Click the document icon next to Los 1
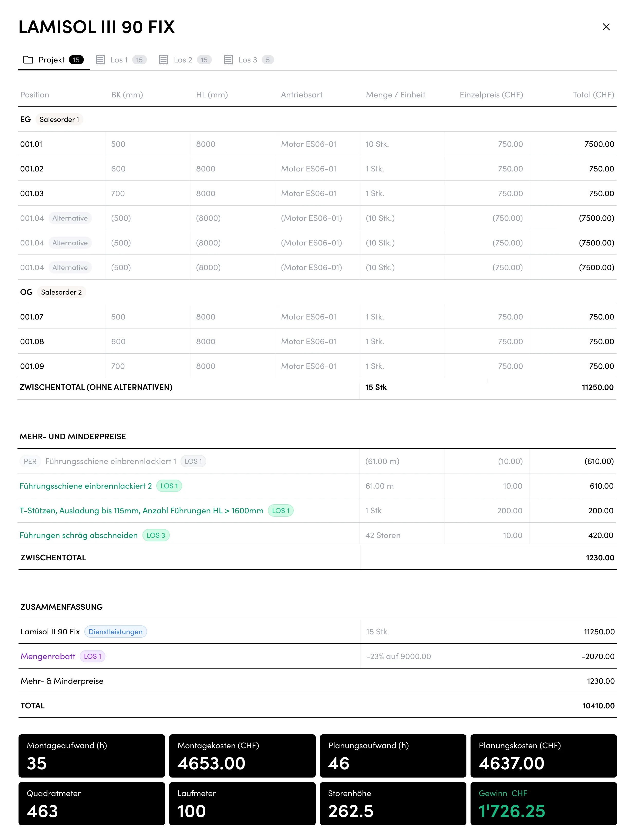 [x=101, y=60]
